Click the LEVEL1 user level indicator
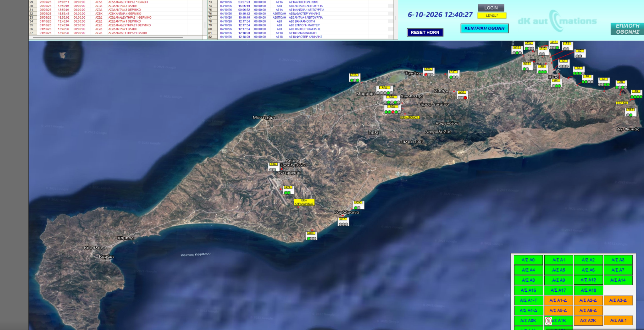The image size is (644, 330). (x=492, y=15)
